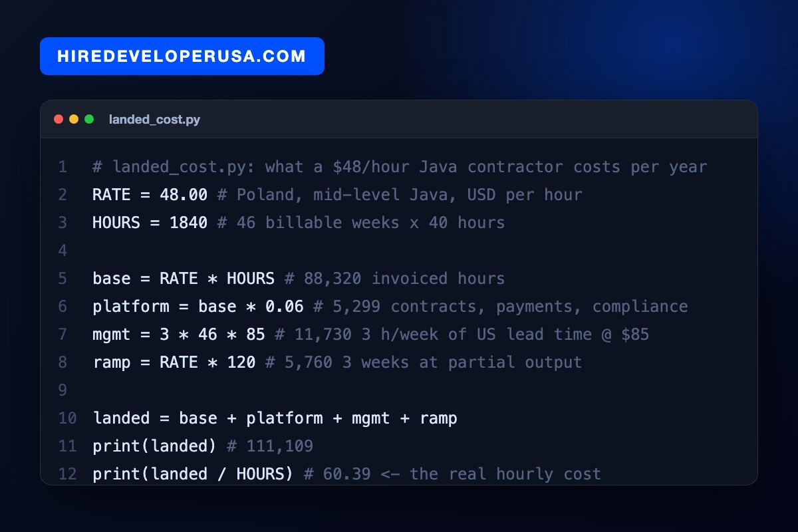Click the 'HOURS = 1840' assignment
The image size is (798, 532).
coord(150,222)
